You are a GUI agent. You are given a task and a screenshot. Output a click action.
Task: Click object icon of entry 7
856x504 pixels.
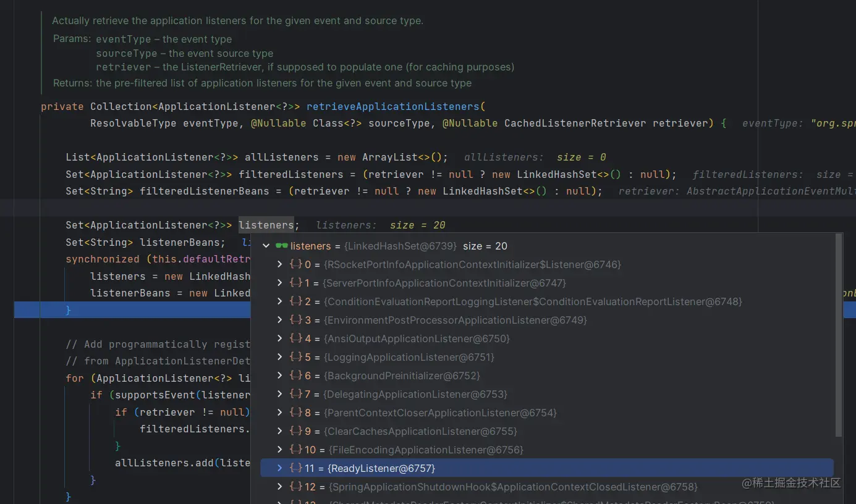295,394
